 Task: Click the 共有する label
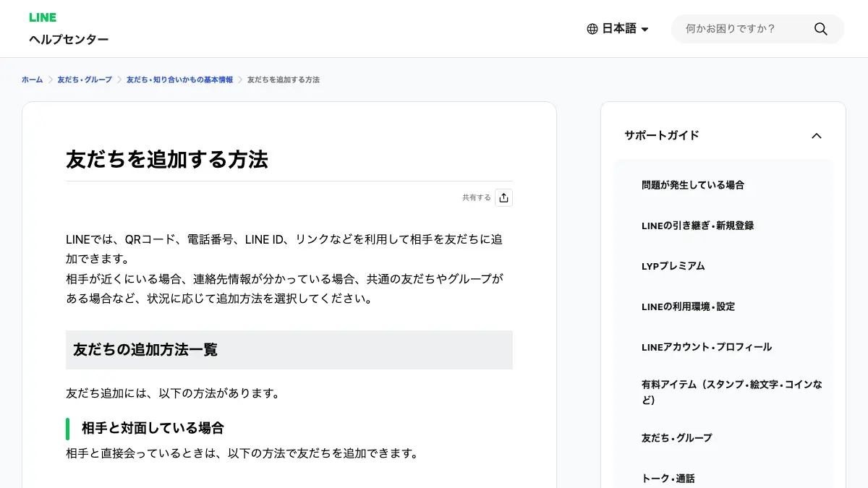pyautogui.click(x=477, y=197)
